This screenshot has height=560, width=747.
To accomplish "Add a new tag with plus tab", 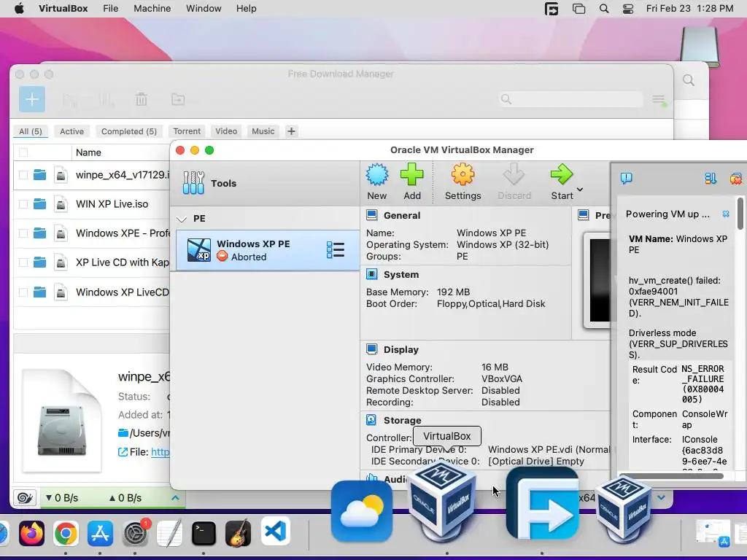I will [x=291, y=131].
